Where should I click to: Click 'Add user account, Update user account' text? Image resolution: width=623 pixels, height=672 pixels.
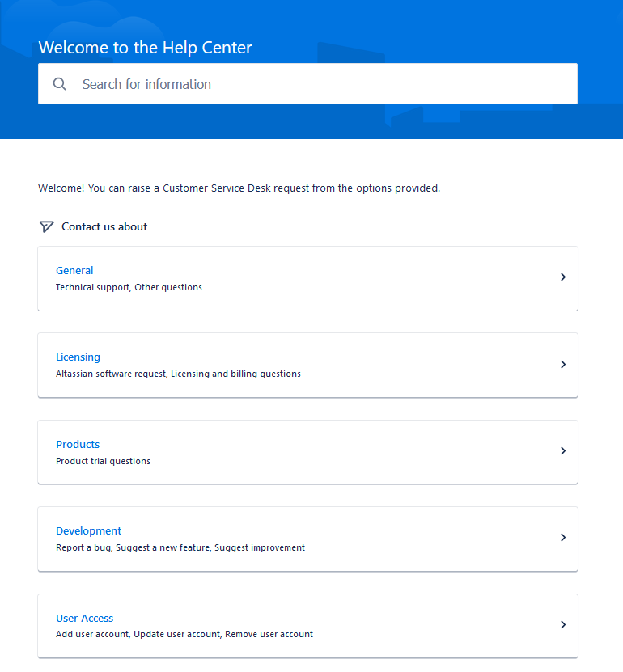[138, 634]
